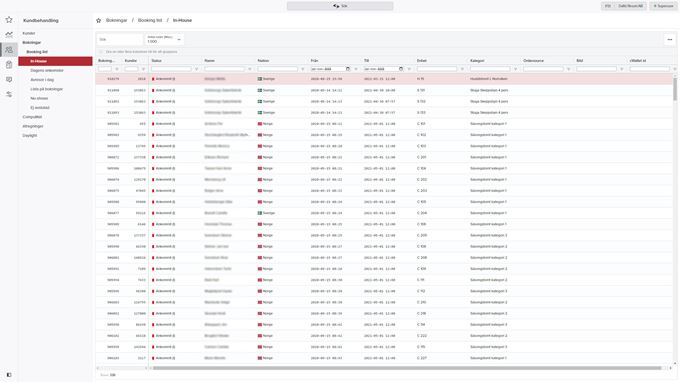Collapse the Booking list group in the side menu
680x382 pixels.
point(37,52)
